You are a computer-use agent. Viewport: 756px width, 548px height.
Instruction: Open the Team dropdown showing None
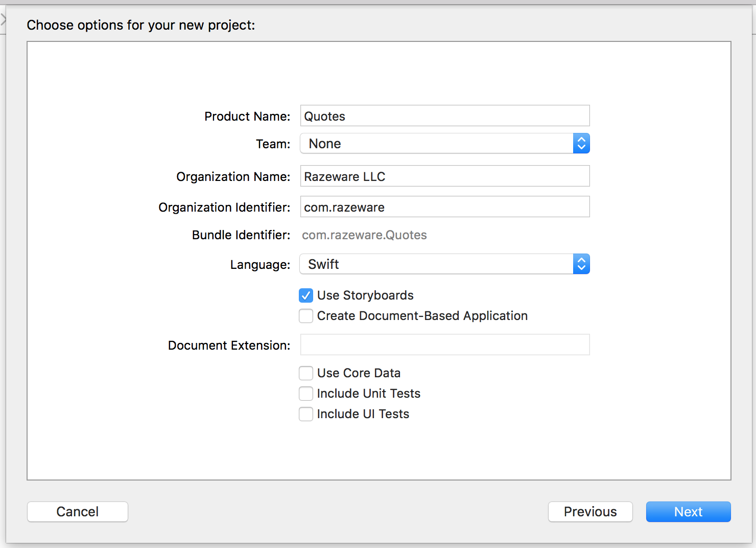[437, 144]
